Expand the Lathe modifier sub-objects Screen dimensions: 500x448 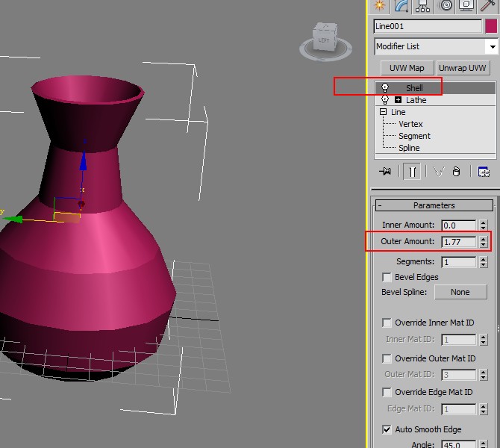pyautogui.click(x=398, y=100)
